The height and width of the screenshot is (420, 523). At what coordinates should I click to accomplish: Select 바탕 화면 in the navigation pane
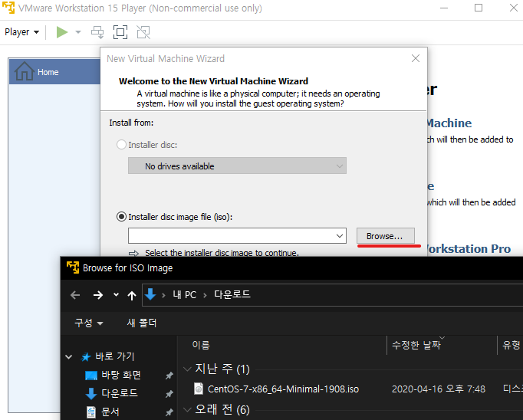pos(121,375)
